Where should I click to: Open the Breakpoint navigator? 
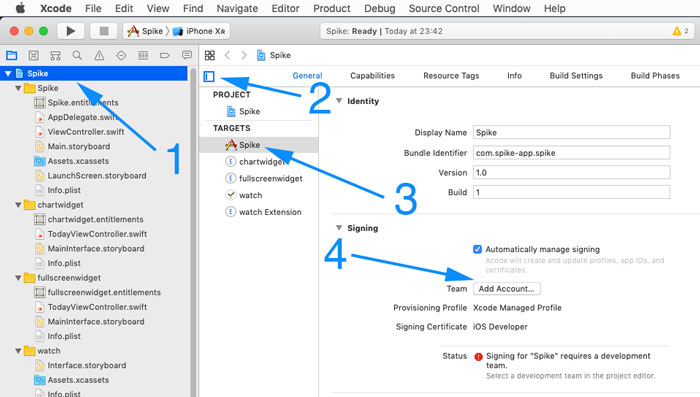165,55
